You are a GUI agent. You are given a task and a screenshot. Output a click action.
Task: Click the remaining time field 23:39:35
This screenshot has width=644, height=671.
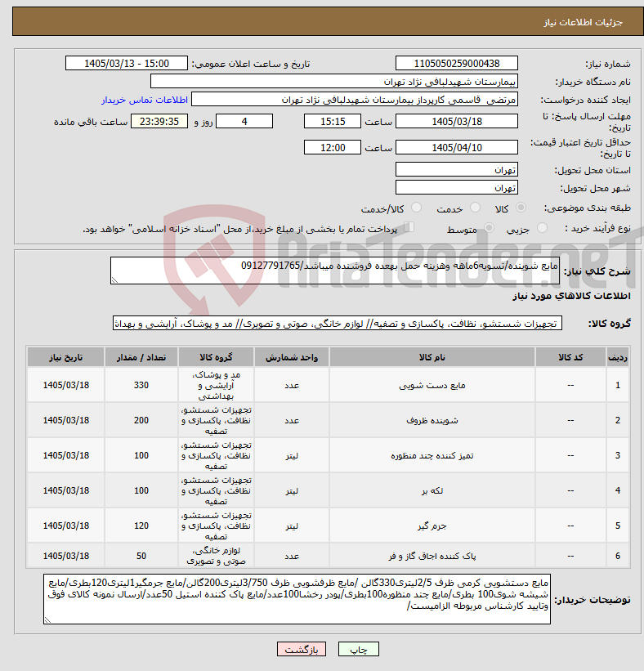(x=159, y=122)
